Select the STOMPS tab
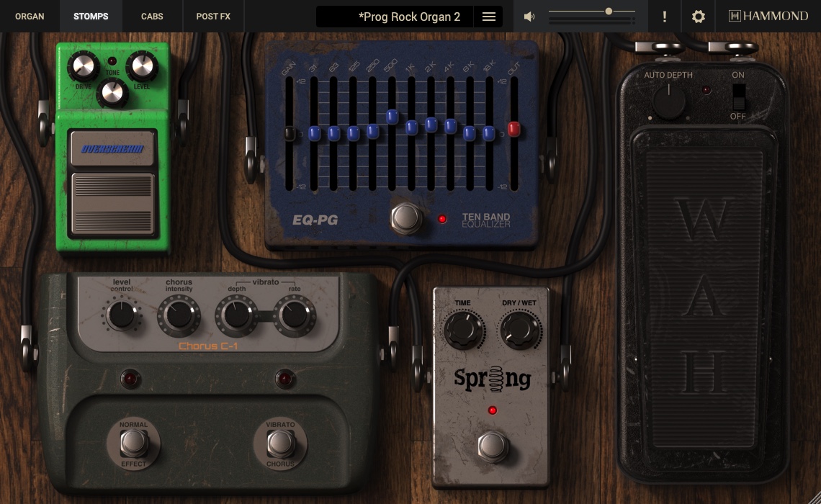821x504 pixels. click(91, 17)
